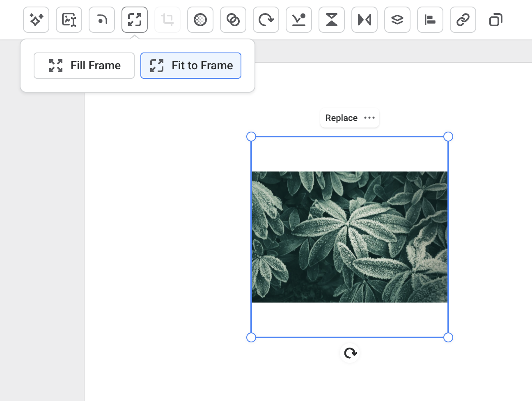
Task: Flip the image horizontally
Action: 365,20
